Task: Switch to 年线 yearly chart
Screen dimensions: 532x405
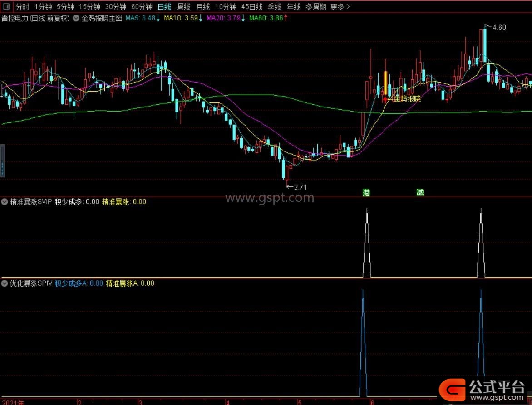Action: (294, 7)
